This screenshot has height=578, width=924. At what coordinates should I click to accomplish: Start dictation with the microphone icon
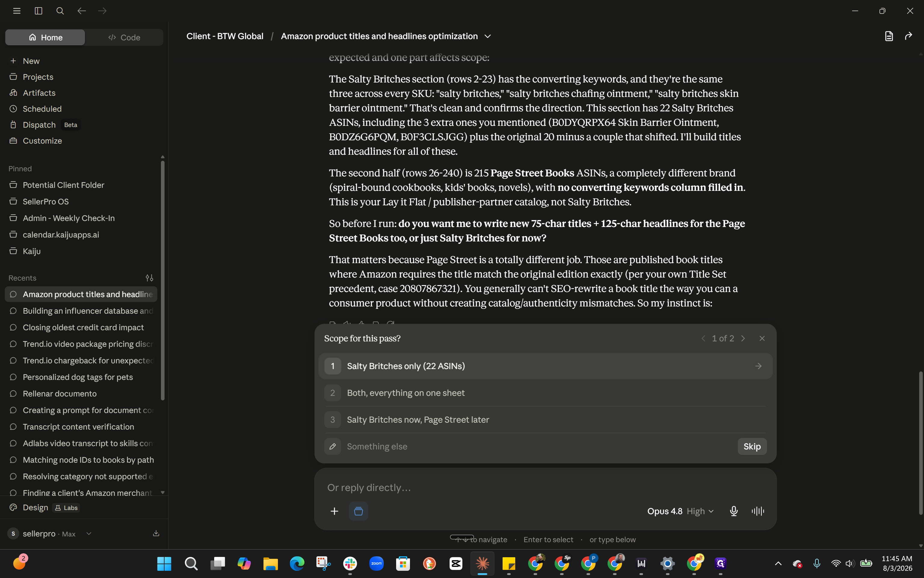734,511
